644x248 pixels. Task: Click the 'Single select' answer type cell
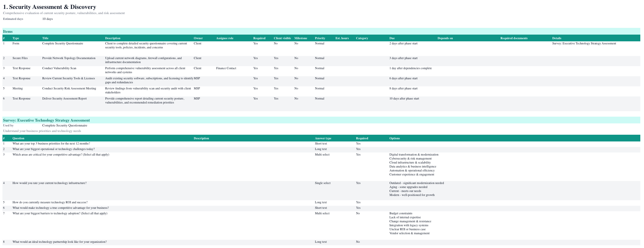[x=323, y=183]
